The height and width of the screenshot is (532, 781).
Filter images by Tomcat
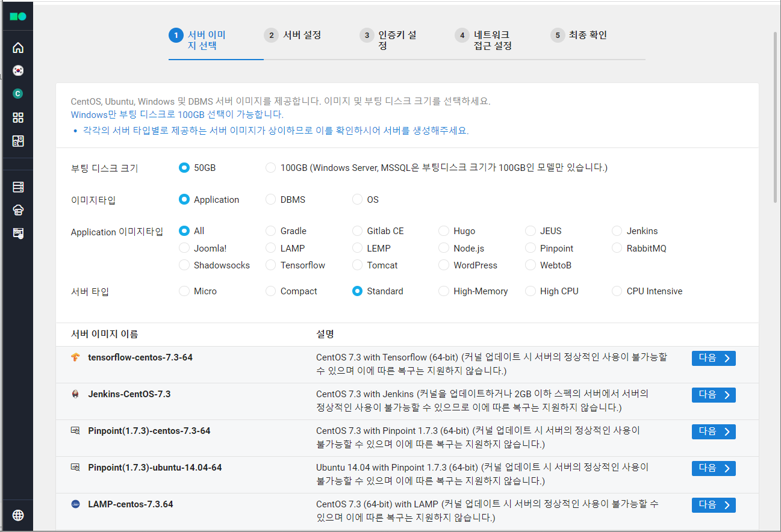358,265
